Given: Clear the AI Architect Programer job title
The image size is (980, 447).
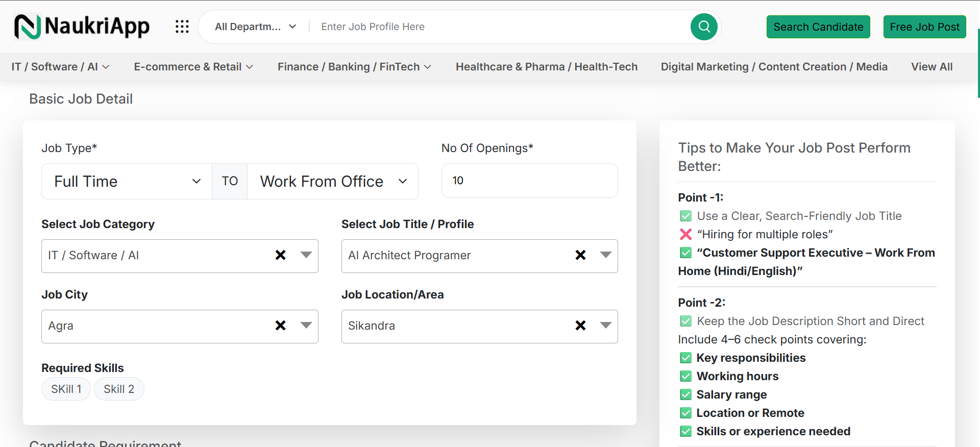Looking at the screenshot, I should pos(580,255).
